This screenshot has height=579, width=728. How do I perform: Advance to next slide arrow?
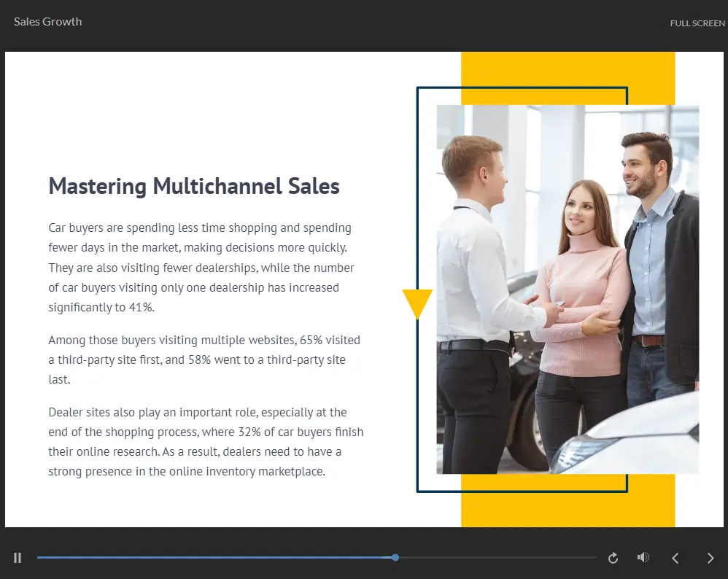click(x=710, y=558)
